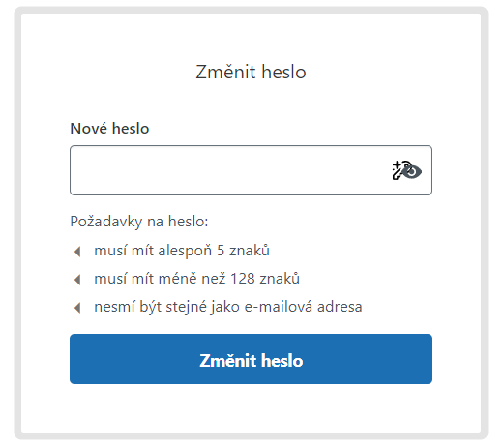Click the arrow bullet beside "alespoň 5 znaků"
This screenshot has height=448, width=504.
[x=77, y=252]
